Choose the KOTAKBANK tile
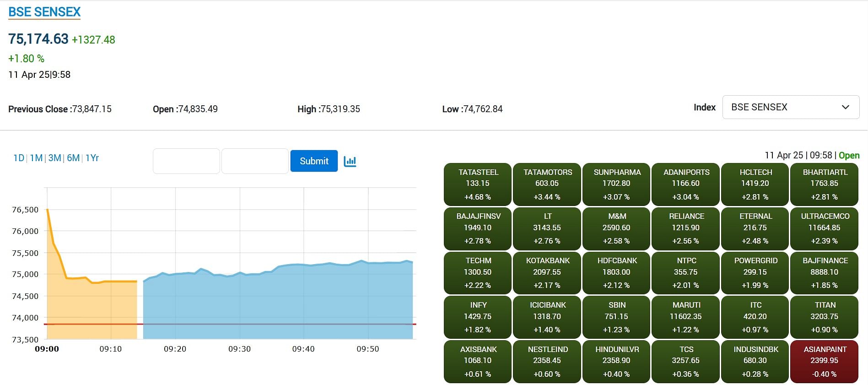The image size is (868, 385). pyautogui.click(x=547, y=273)
